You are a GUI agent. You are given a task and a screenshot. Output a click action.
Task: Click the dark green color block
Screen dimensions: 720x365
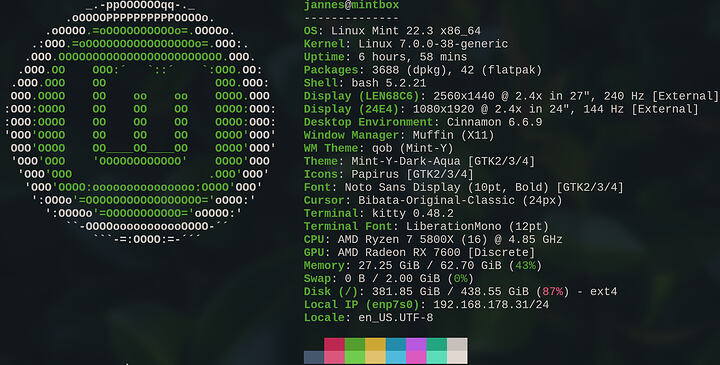pos(355,344)
